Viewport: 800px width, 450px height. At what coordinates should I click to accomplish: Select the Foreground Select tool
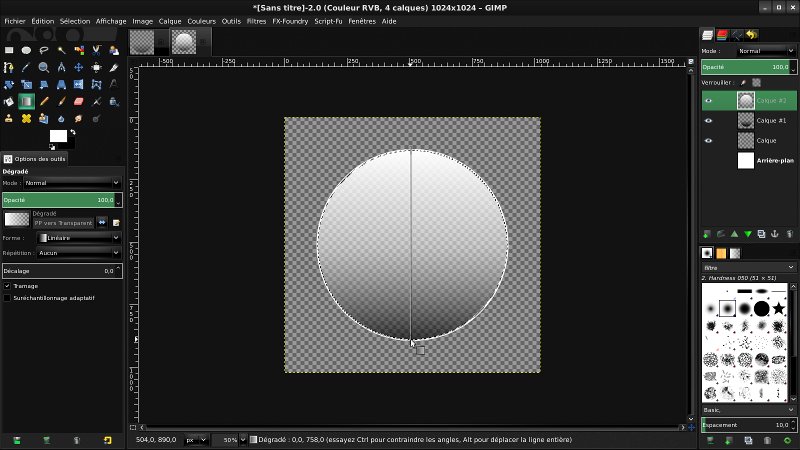114,50
